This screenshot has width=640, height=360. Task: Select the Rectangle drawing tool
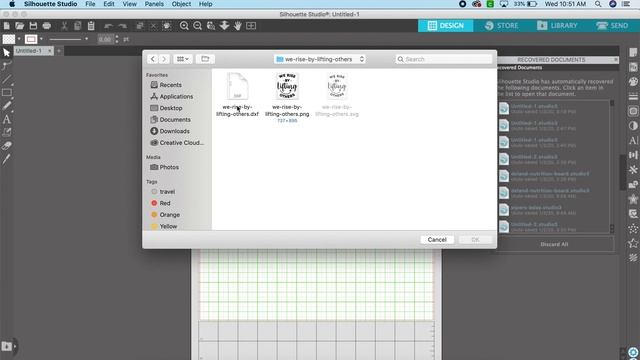pyautogui.click(x=7, y=93)
